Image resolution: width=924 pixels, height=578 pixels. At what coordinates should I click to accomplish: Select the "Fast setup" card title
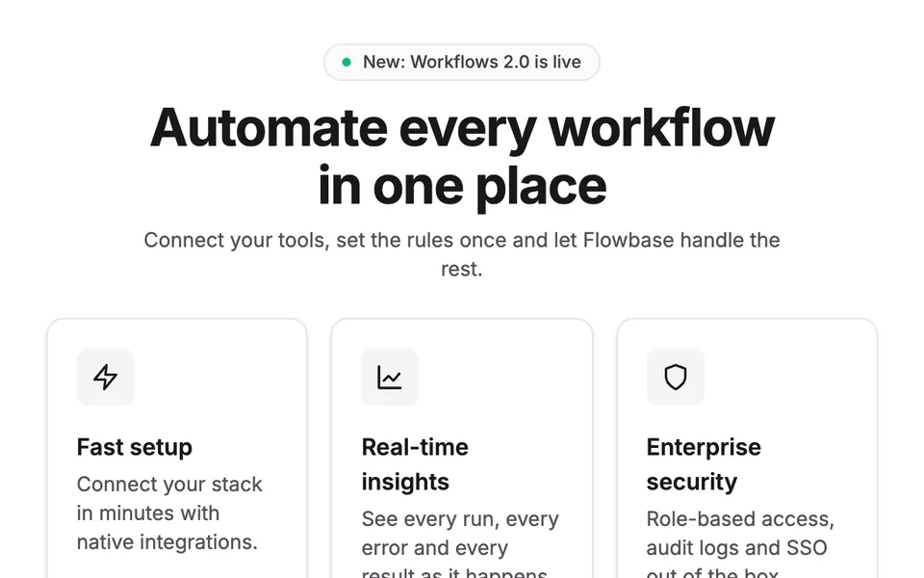pos(135,447)
